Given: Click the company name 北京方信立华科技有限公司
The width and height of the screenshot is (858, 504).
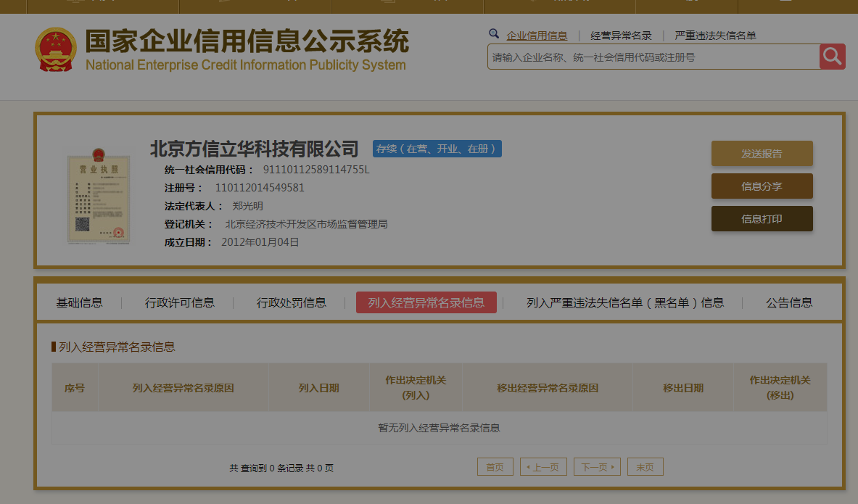Looking at the screenshot, I should tap(255, 149).
